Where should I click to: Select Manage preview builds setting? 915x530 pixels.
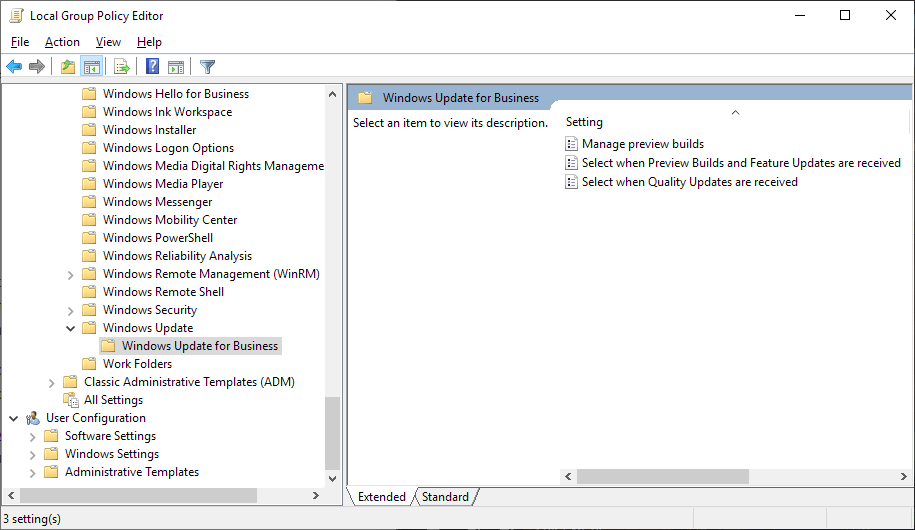point(642,144)
